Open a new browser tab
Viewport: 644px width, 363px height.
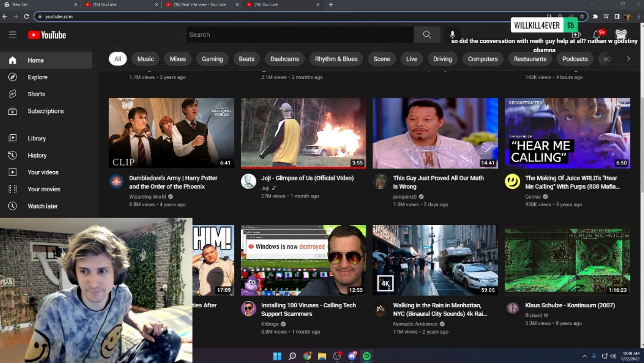[x=331, y=5]
